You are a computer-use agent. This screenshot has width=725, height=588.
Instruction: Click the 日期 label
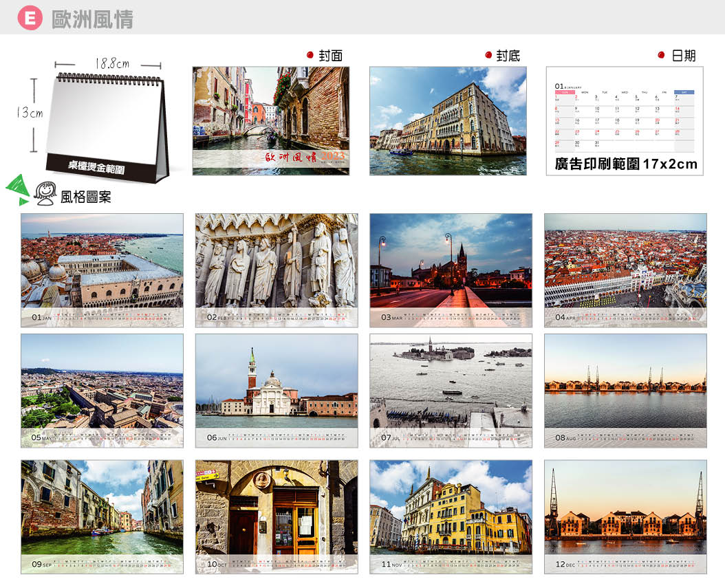pyautogui.click(x=684, y=56)
